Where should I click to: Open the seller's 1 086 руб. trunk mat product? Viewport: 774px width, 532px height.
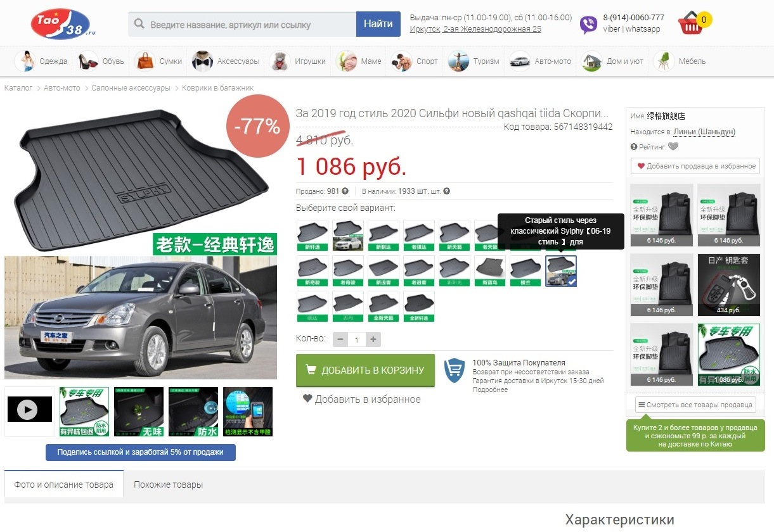point(729,355)
